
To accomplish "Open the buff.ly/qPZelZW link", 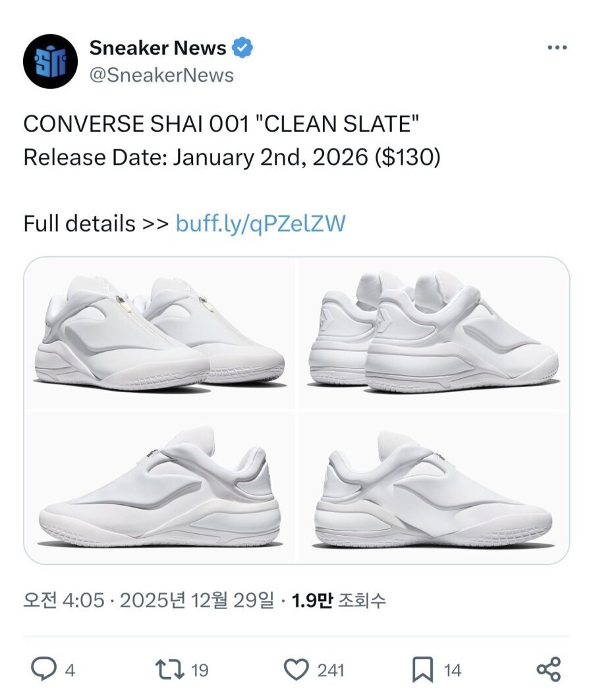I will tap(260, 223).
